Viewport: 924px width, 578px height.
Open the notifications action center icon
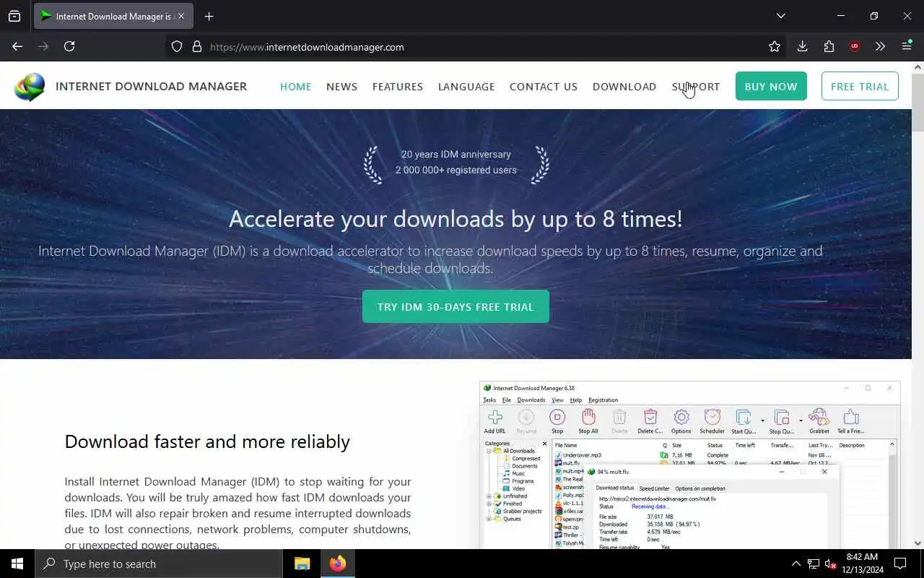900,564
